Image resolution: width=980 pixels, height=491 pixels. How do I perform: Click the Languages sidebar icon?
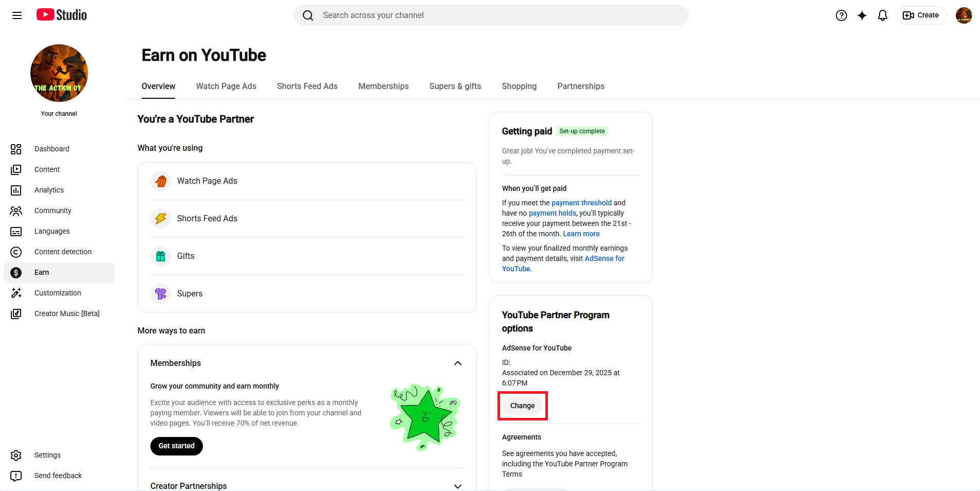[x=16, y=231]
